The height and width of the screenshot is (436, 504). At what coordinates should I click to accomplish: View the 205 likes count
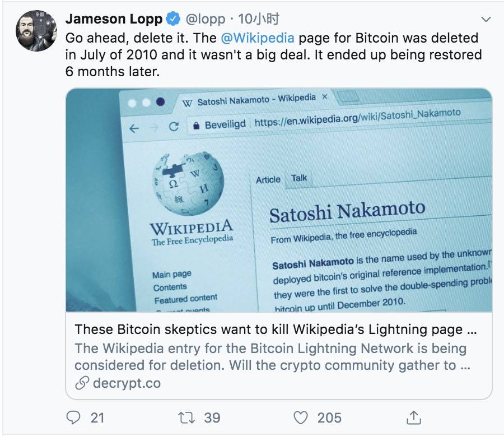click(x=329, y=418)
